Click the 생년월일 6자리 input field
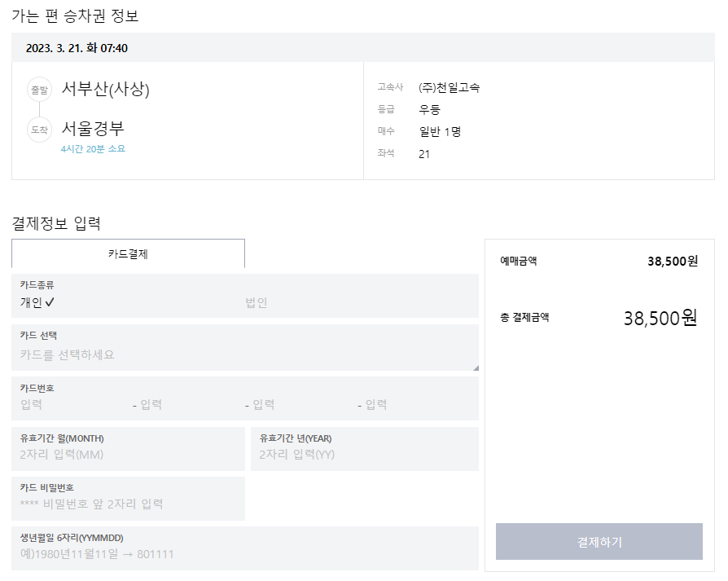Screen dimensions: 728x581 245,548
